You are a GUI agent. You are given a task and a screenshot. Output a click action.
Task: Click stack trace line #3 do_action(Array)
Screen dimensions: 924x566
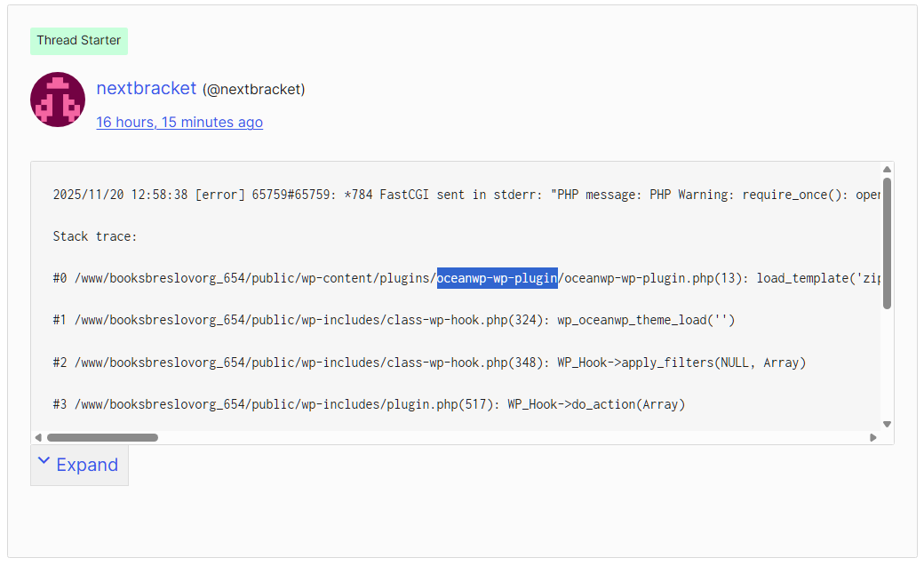tap(369, 404)
